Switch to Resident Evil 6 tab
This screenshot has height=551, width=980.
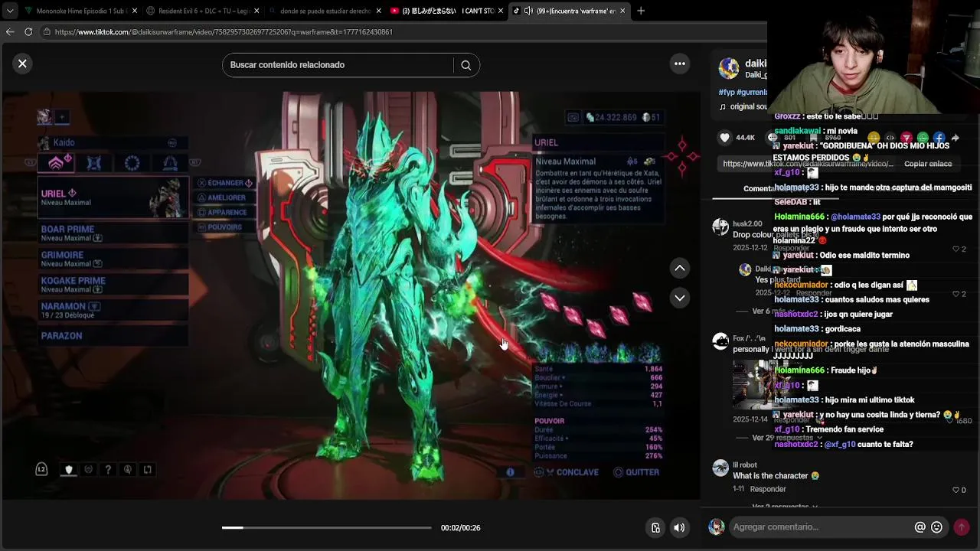pyautogui.click(x=201, y=11)
